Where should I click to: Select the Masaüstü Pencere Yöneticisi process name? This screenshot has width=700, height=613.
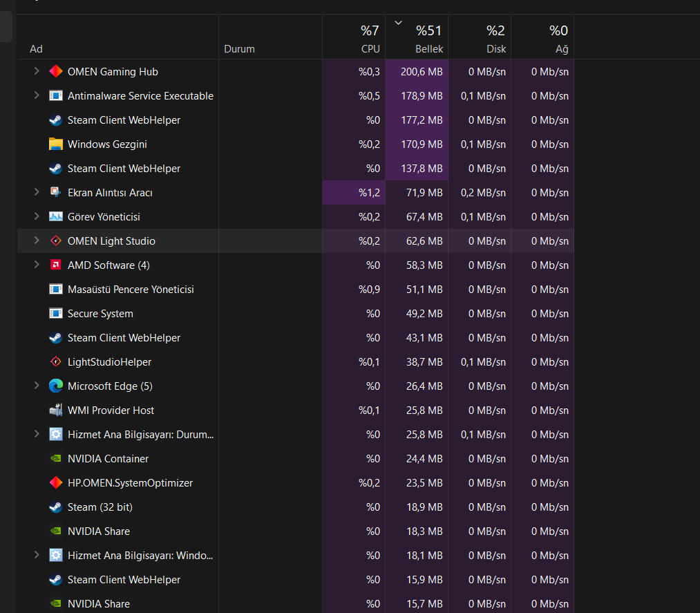tap(131, 290)
